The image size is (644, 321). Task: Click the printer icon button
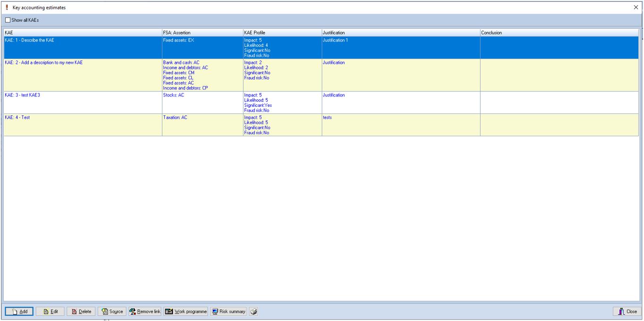click(254, 312)
